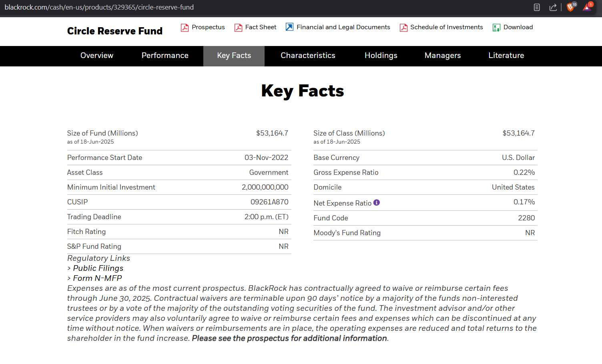Open Financial and Legal Documents link
The width and height of the screenshot is (602, 364).
coord(343,27)
